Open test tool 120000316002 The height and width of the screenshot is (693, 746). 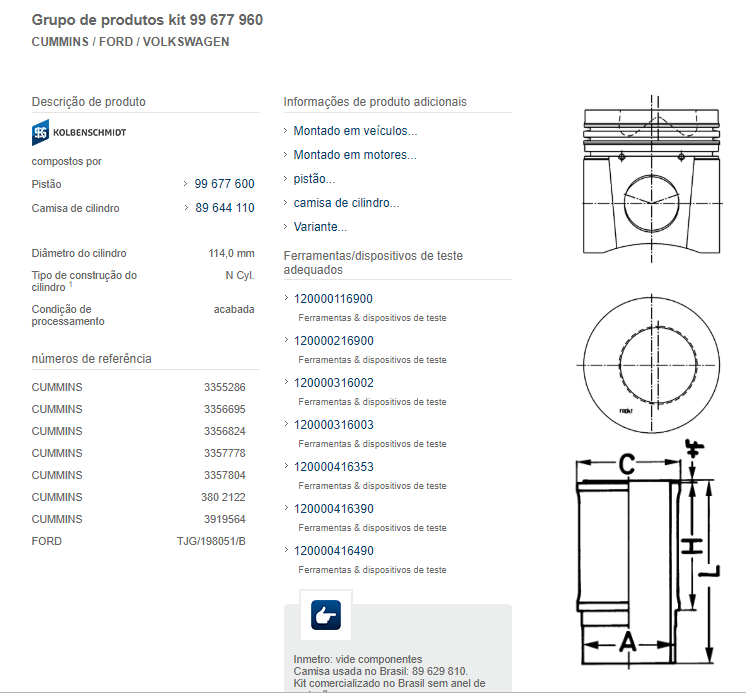tap(333, 383)
